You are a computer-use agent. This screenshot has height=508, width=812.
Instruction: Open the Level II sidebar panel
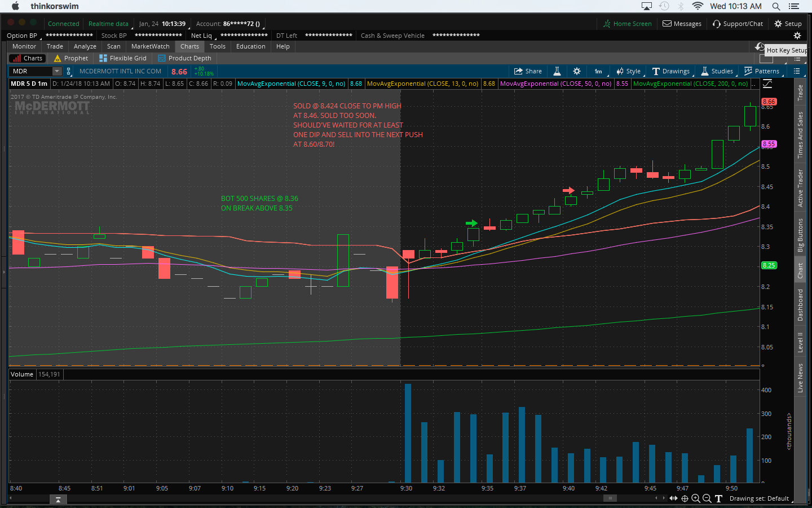coord(800,342)
